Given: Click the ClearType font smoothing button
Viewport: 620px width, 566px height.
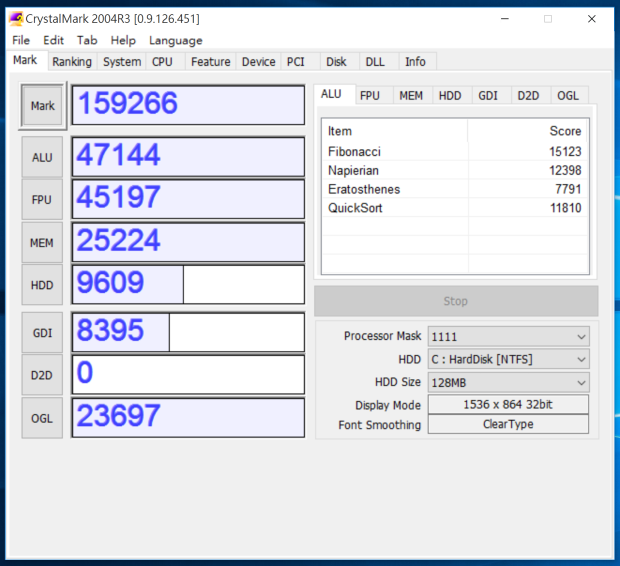Looking at the screenshot, I should tap(508, 424).
